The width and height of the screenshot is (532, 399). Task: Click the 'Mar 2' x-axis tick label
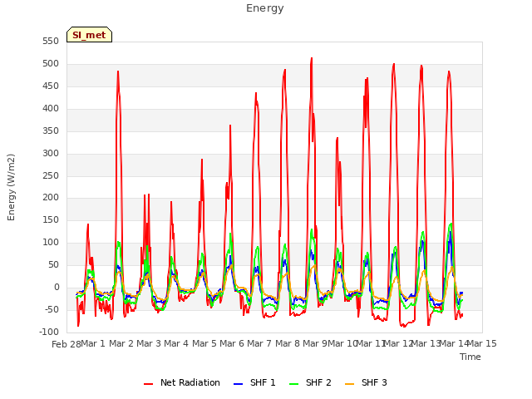(x=121, y=343)
